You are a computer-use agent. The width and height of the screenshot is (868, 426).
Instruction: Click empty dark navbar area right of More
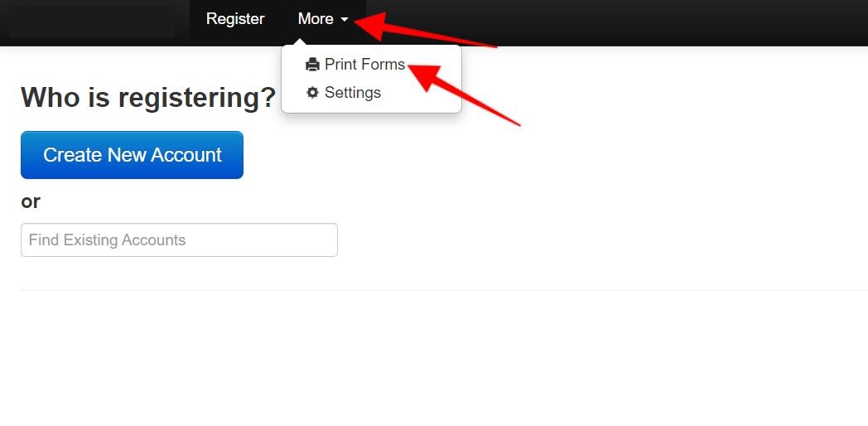(x=664, y=22)
